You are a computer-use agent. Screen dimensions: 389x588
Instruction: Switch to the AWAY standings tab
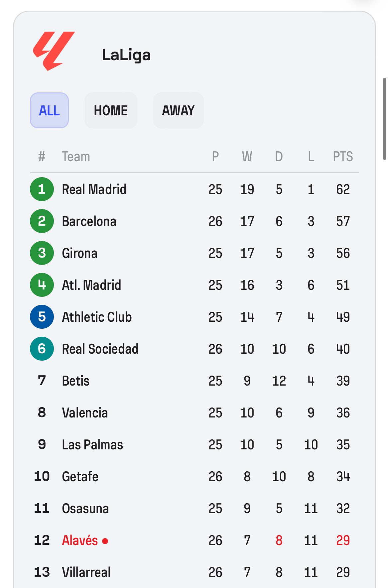click(x=178, y=110)
